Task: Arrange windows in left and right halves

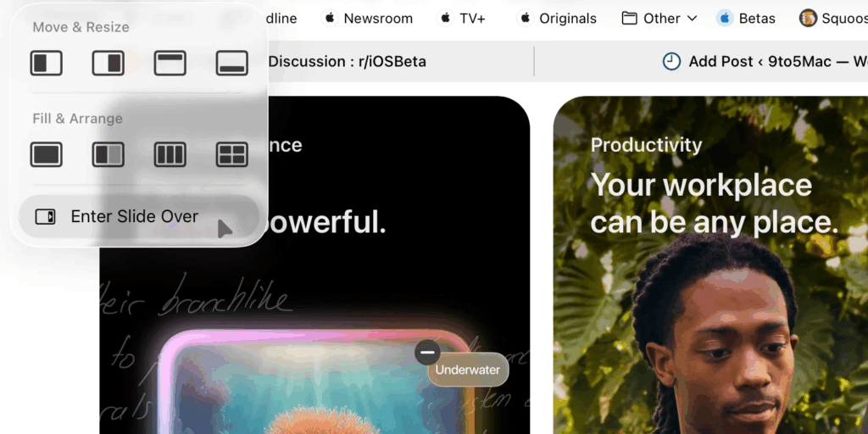Action: click(108, 154)
